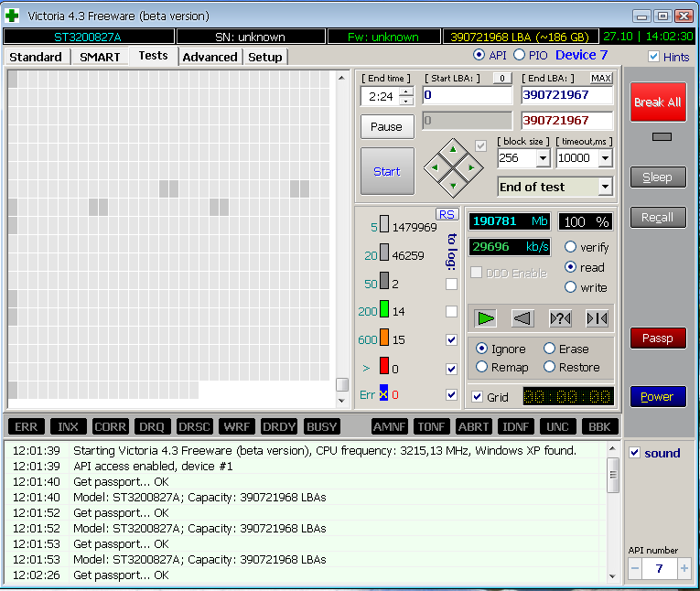
Task: Click the ABRT error register indicator
Action: click(x=473, y=426)
